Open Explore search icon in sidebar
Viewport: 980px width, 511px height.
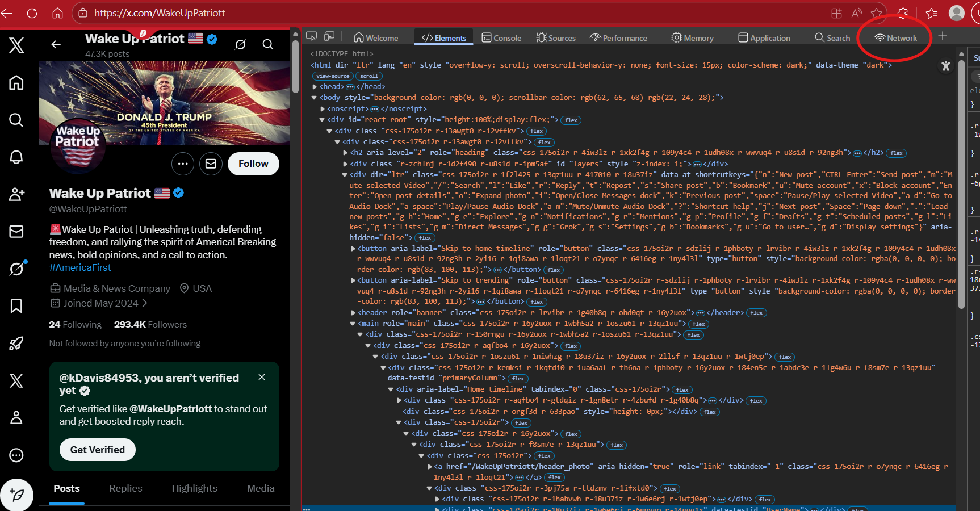pos(16,120)
